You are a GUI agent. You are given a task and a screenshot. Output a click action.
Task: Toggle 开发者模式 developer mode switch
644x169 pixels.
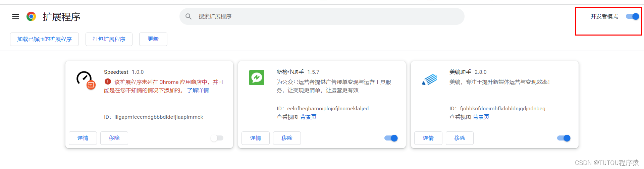[633, 16]
